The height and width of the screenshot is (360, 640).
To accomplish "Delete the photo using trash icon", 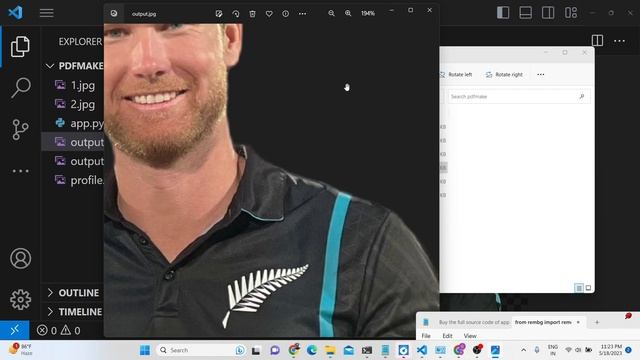I will [252, 13].
